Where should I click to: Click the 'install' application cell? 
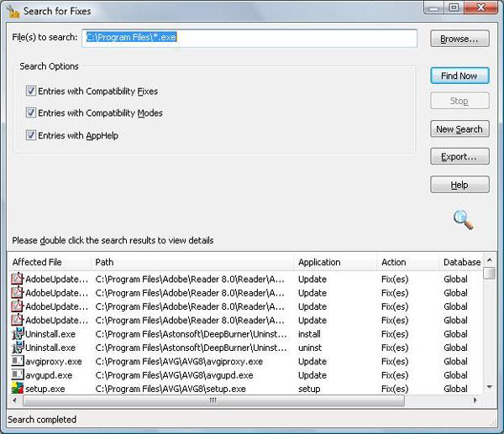point(309,334)
